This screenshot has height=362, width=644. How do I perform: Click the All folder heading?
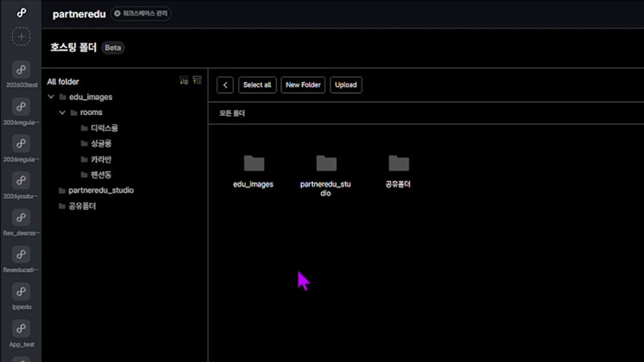(63, 82)
